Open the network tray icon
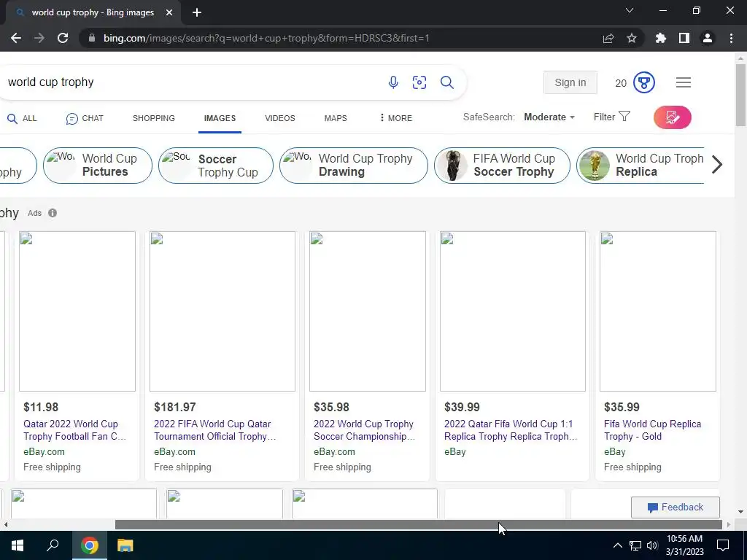Viewport: 747px width, 560px height. click(x=635, y=545)
